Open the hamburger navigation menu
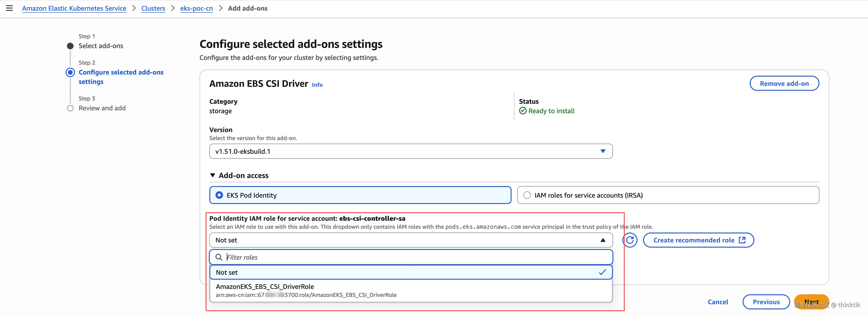 9,8
